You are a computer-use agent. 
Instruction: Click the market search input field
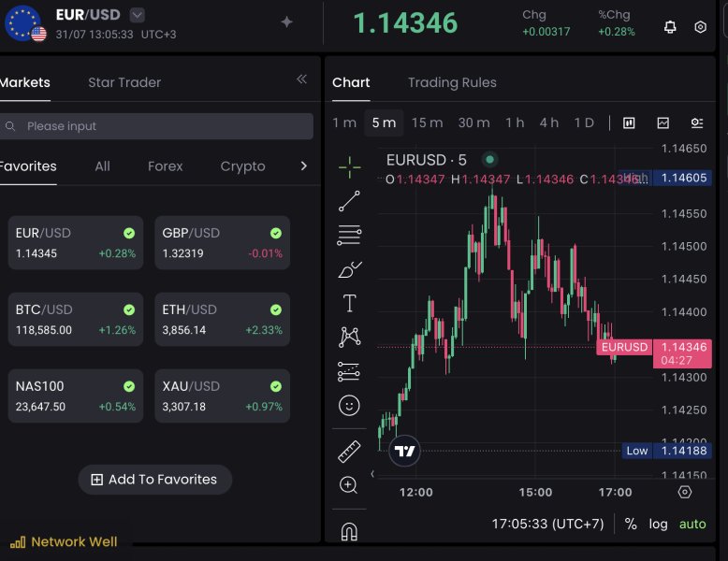tap(157, 126)
